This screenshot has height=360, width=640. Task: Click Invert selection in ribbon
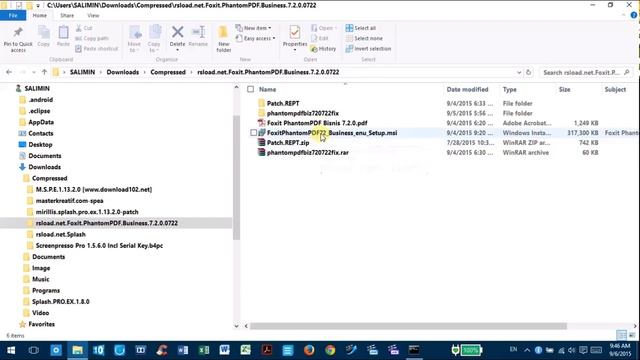[x=368, y=49]
